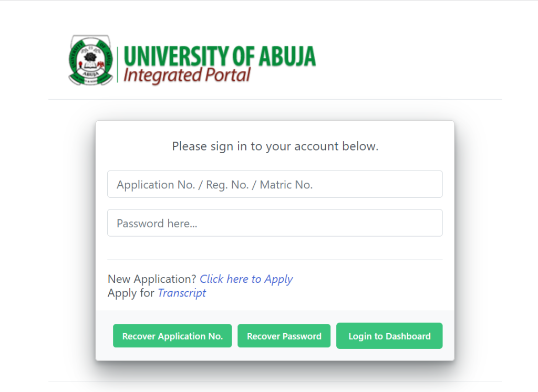Click the "New Application?" label text
The width and height of the screenshot is (538, 392).
coord(152,279)
